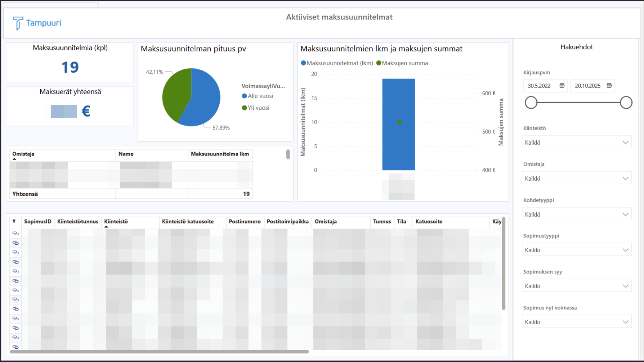Image resolution: width=644 pixels, height=362 pixels.
Task: Click the horizontal scrollbar under the table
Action: 159,352
